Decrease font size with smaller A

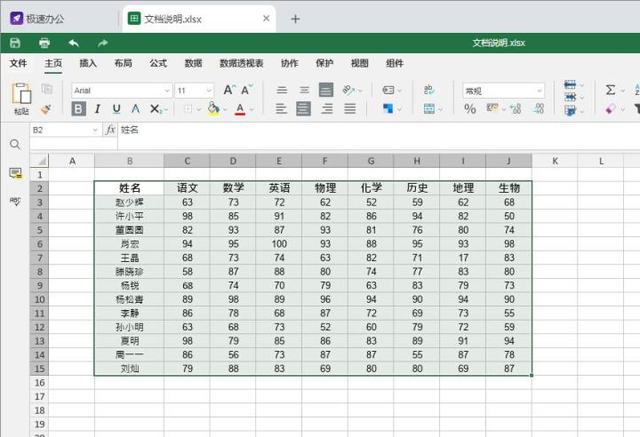pos(247,90)
